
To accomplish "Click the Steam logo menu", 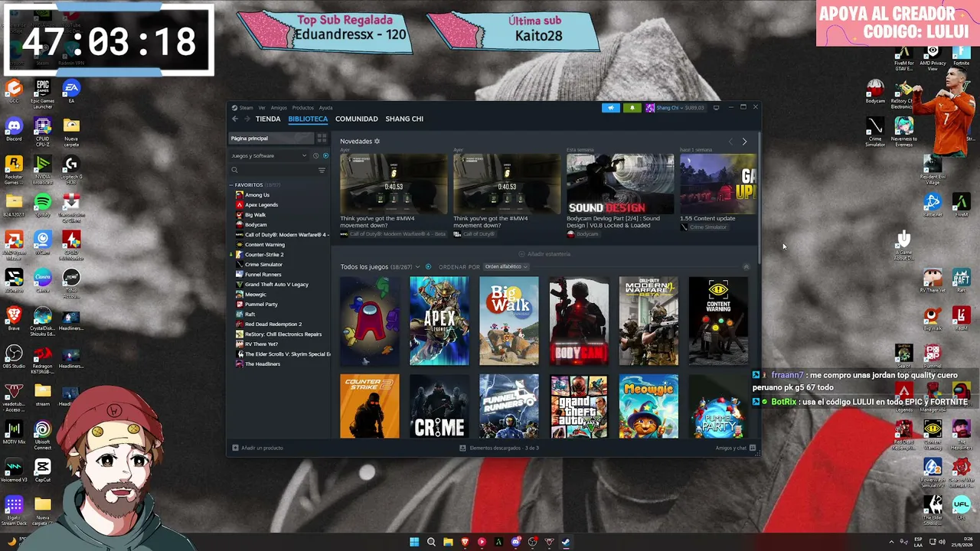I will click(243, 108).
